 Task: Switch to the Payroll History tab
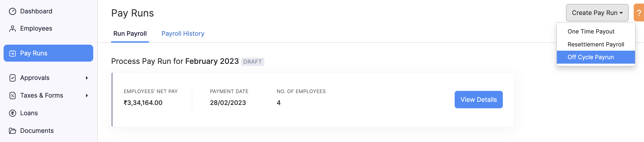(x=183, y=33)
